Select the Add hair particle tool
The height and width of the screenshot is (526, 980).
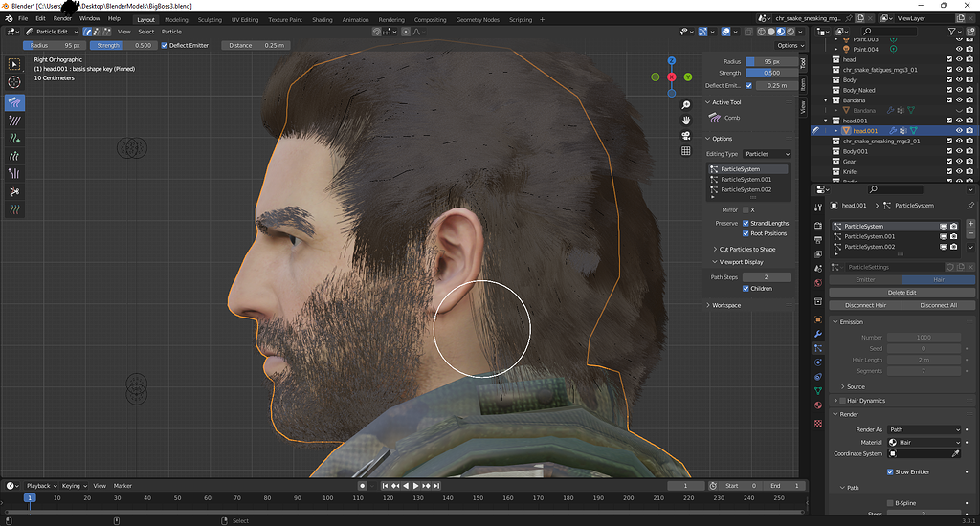click(14, 139)
